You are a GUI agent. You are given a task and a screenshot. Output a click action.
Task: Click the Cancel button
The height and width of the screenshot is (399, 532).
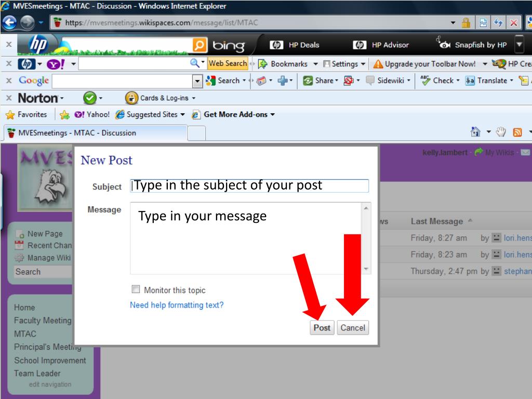(353, 328)
